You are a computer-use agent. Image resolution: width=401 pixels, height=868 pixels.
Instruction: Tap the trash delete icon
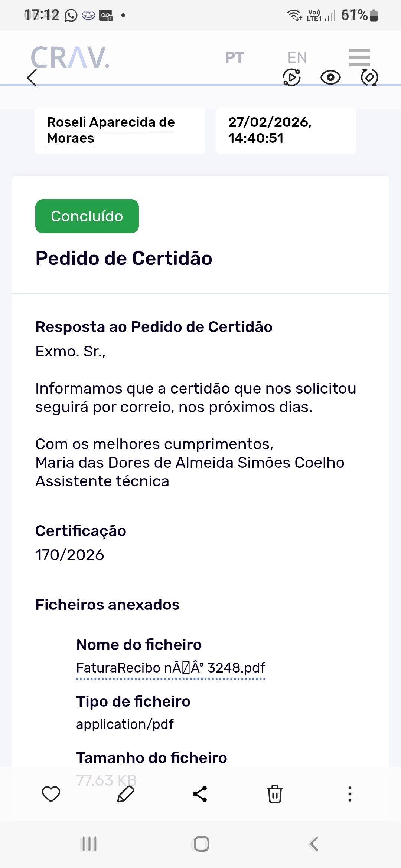pyautogui.click(x=275, y=794)
